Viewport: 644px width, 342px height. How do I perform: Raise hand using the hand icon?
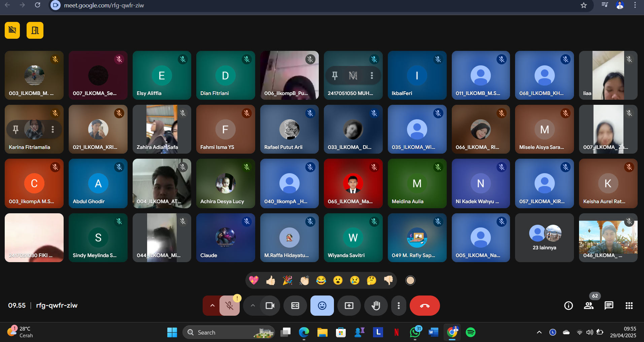click(376, 306)
